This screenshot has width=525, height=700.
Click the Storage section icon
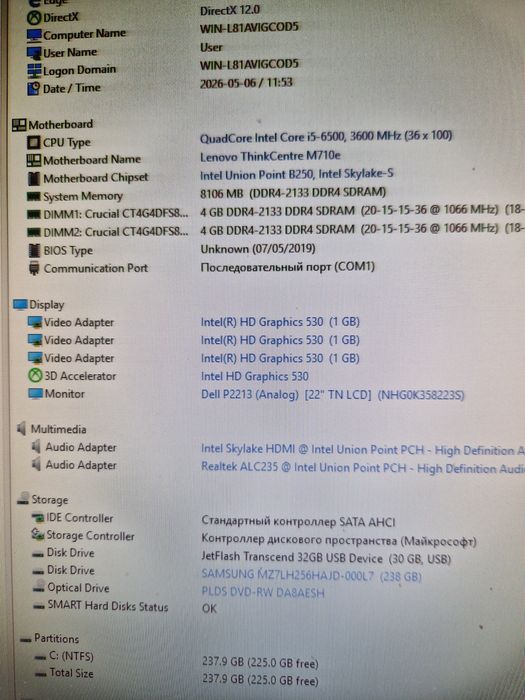pos(23,500)
